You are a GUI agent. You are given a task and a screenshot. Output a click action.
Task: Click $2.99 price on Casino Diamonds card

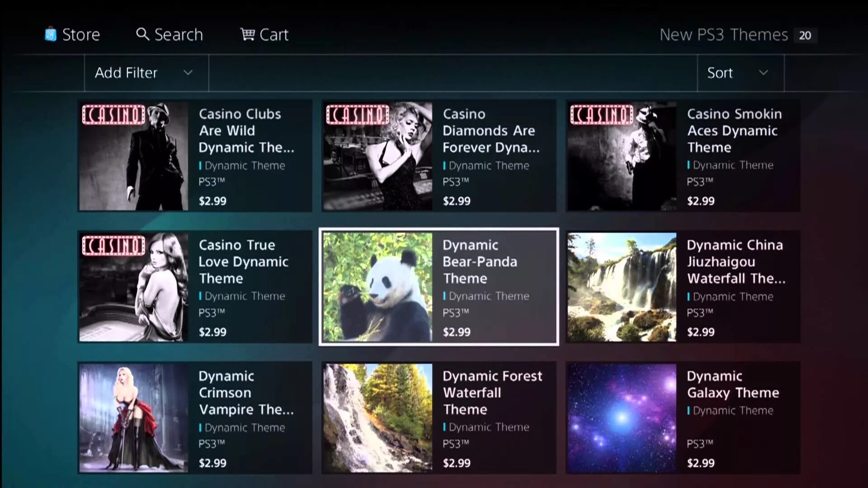coord(457,201)
